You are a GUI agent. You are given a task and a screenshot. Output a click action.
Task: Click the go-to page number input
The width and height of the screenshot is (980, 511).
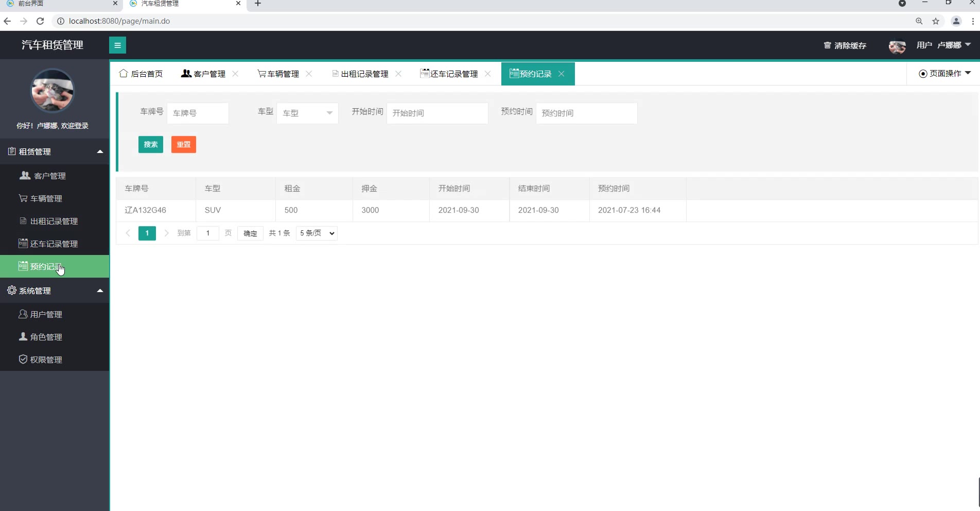tap(208, 233)
